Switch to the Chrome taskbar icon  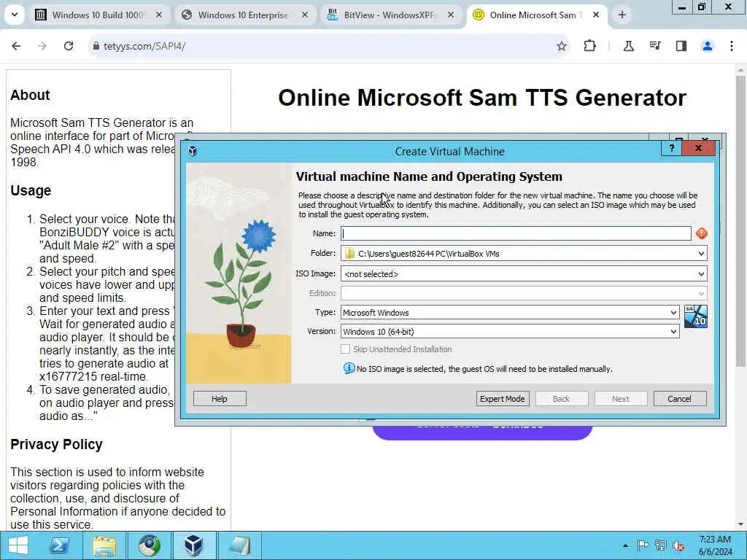(149, 545)
